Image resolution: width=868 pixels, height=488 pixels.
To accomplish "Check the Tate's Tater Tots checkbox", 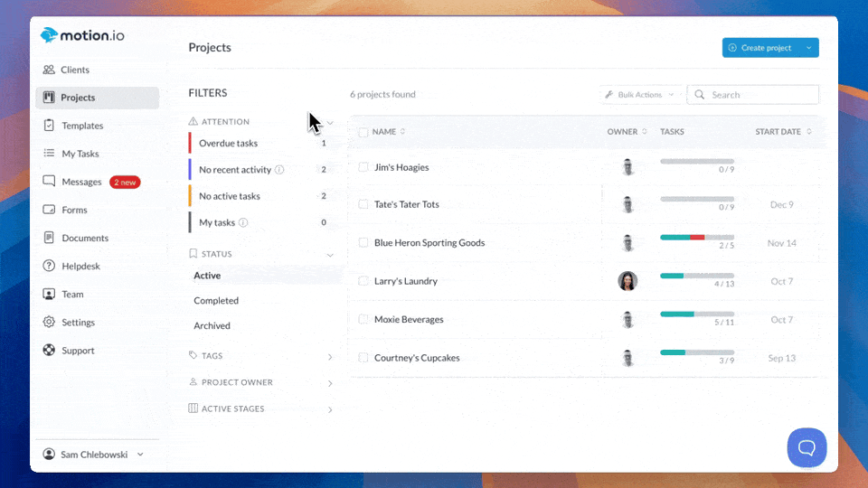I will coord(363,204).
